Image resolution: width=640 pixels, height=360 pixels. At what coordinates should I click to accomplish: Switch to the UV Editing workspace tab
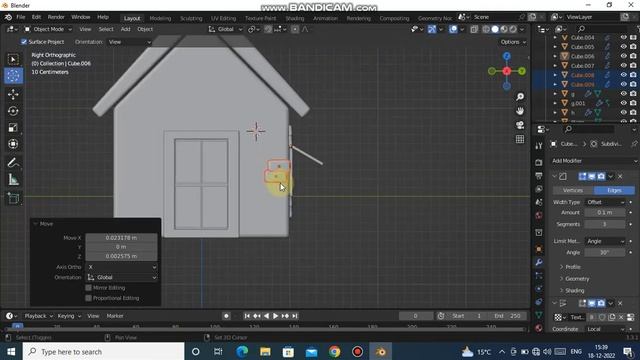pos(223,18)
